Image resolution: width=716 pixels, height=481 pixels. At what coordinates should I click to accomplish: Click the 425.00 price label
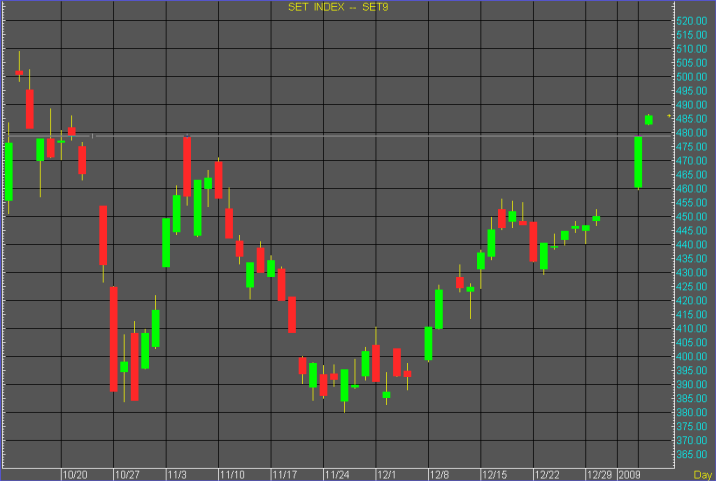point(692,286)
